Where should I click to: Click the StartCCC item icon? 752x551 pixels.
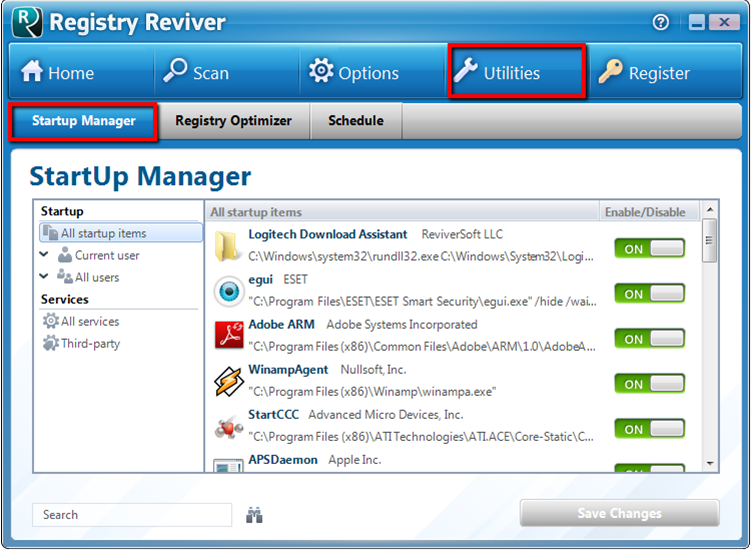click(x=229, y=425)
